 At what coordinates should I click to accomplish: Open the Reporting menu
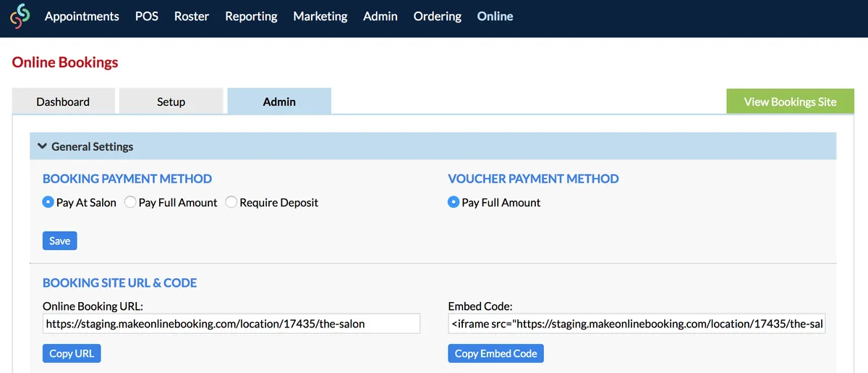[251, 16]
